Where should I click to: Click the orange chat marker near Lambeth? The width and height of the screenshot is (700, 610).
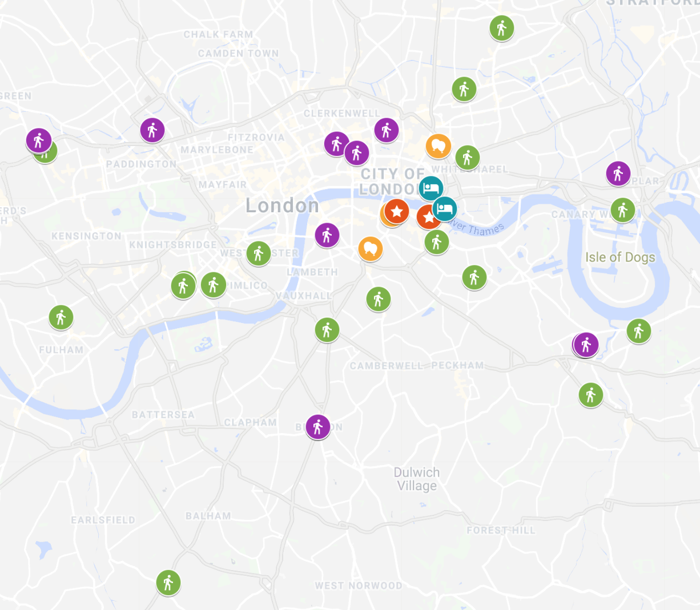point(371,249)
